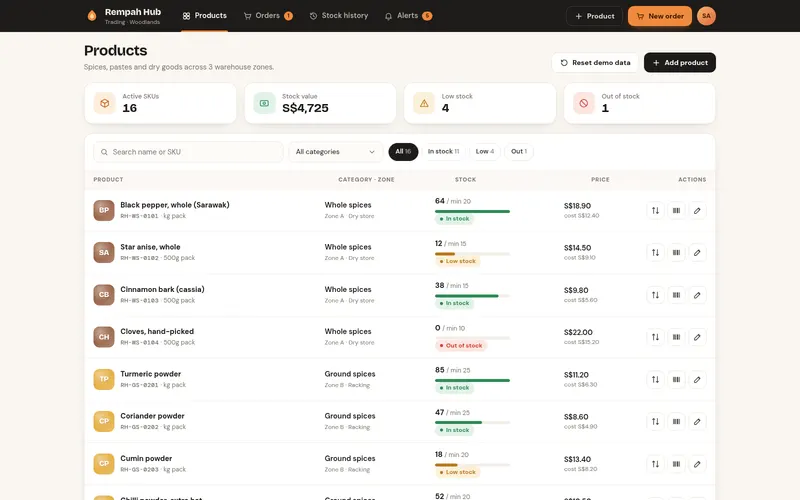Click the Rempah Hub flame logo

[x=92, y=16]
